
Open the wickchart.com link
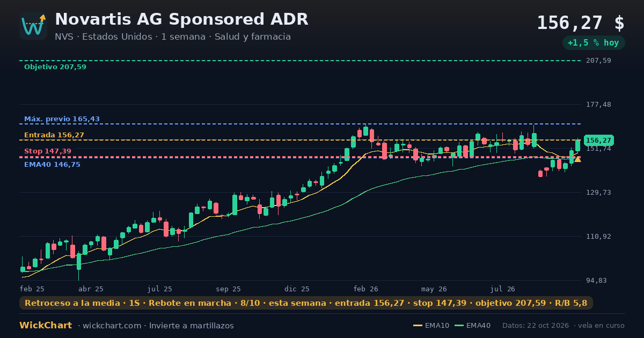click(111, 326)
